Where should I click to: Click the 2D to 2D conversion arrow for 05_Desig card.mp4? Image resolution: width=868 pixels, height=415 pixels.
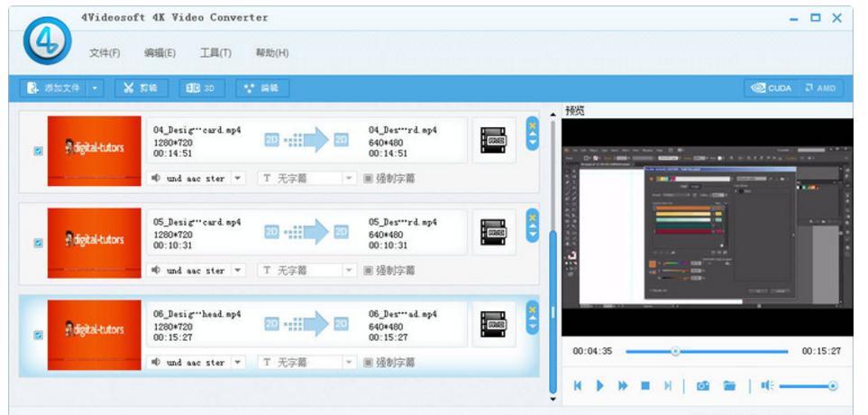pyautogui.click(x=306, y=232)
